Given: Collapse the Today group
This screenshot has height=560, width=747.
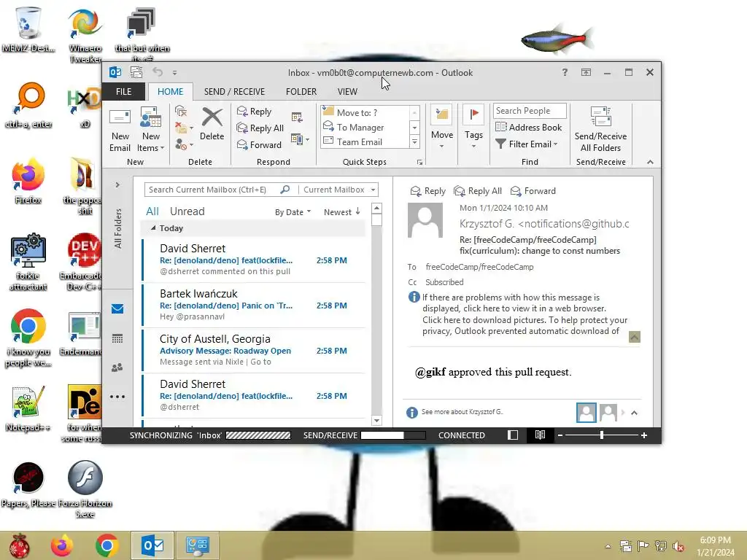Looking at the screenshot, I should (153, 228).
